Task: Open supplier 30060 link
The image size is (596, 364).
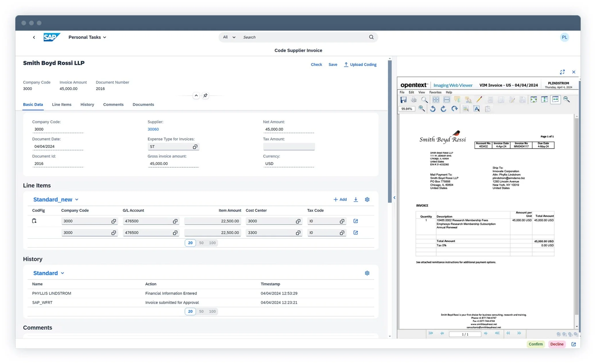Action: pyautogui.click(x=153, y=129)
